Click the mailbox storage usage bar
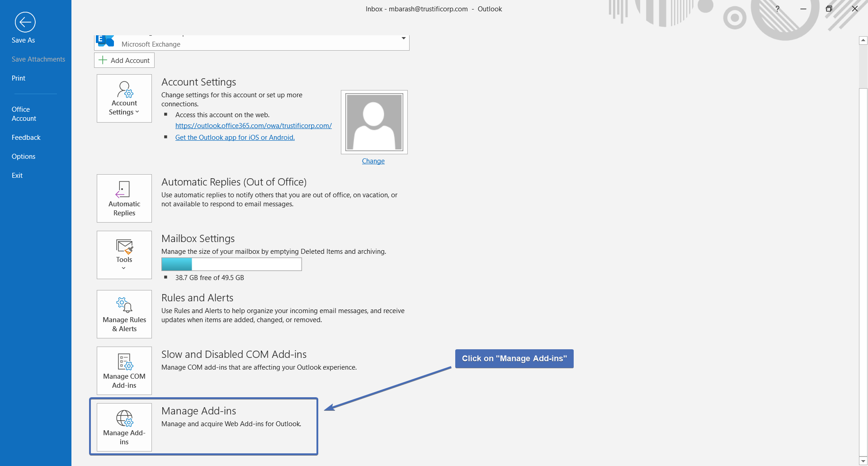868x466 pixels. pyautogui.click(x=231, y=264)
